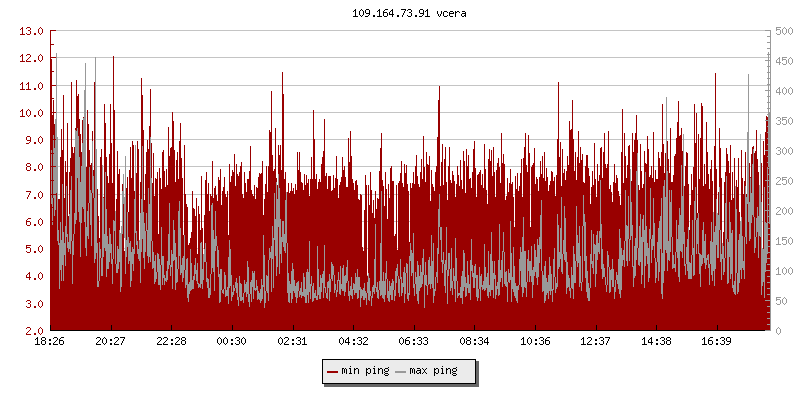
Task: Click the dark red min ping swatch
Action: (332, 371)
